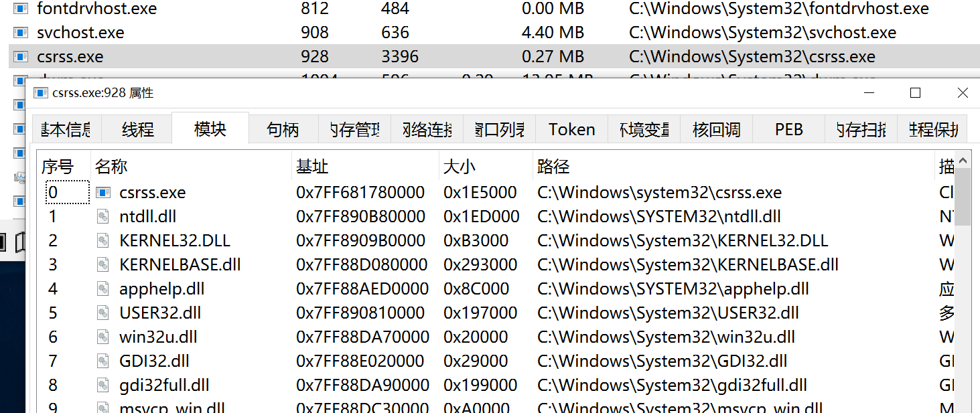Open the Token tab
Viewport: 980px width, 413px height.
[x=571, y=129]
